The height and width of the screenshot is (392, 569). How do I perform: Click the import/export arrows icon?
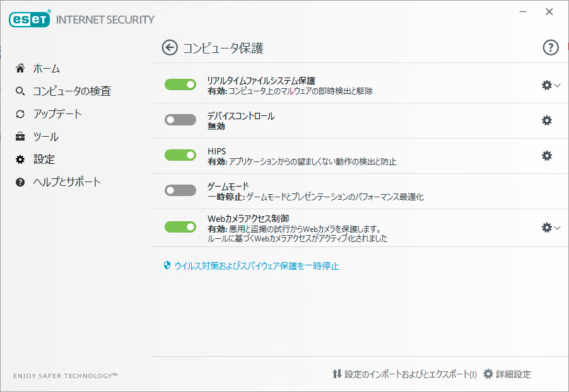coord(337,374)
